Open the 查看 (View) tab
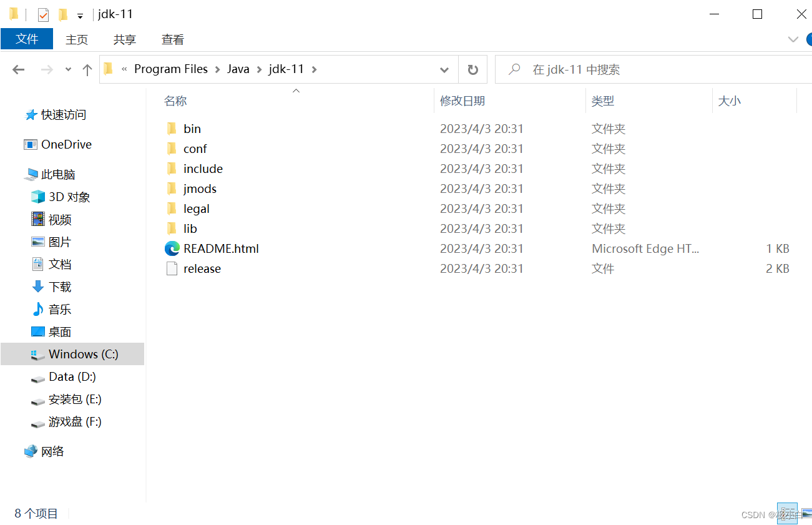This screenshot has width=812, height=525. pyautogui.click(x=173, y=39)
